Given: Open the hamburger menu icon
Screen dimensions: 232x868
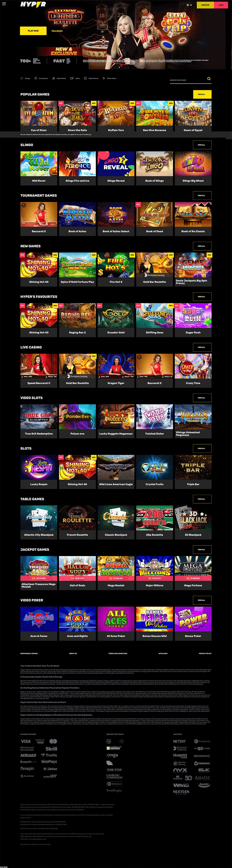Looking at the screenshot, I should pos(4,4).
